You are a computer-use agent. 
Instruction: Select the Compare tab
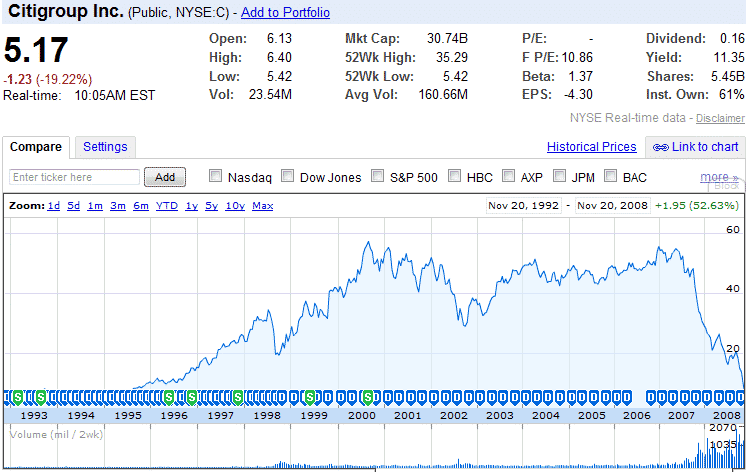pos(36,147)
